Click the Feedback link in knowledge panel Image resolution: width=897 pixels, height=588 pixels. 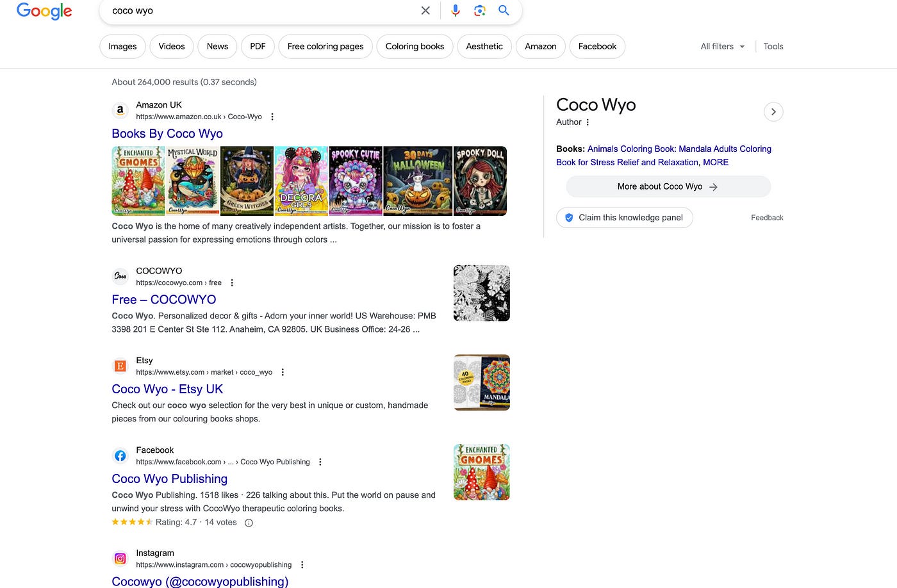[767, 218]
